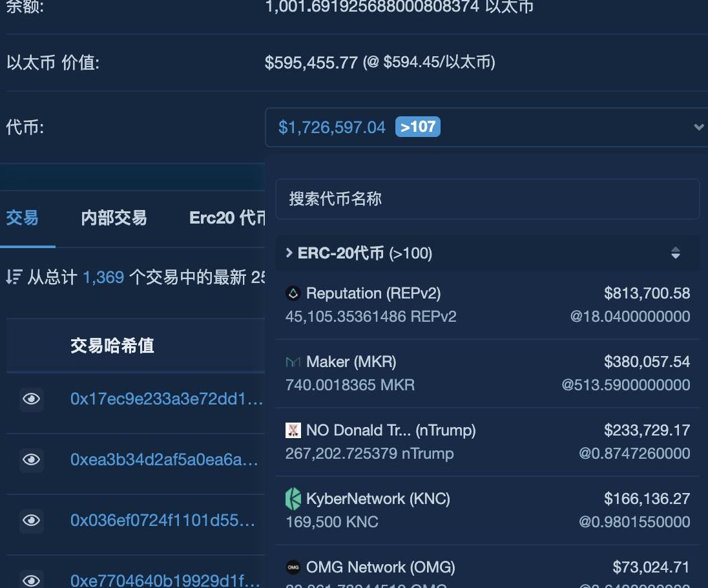Switch to the 内部交易 internal transactions tab
Viewport: 708px width, 588px height.
(114, 218)
